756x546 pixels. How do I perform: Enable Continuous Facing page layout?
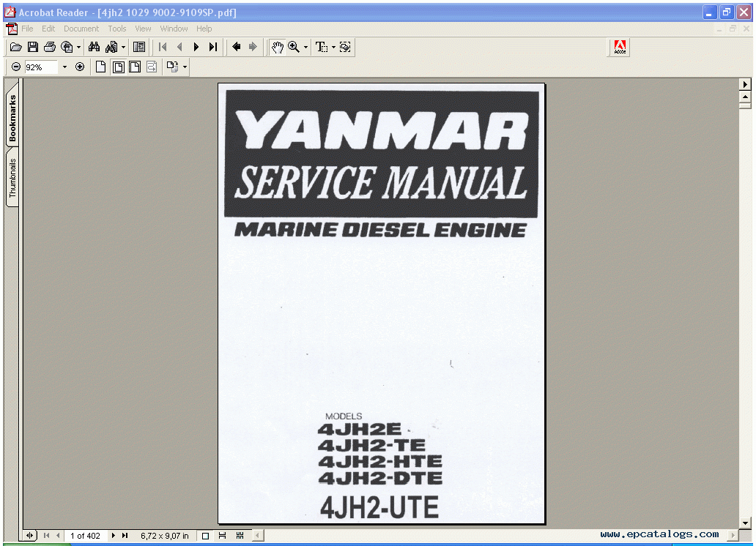point(134,67)
